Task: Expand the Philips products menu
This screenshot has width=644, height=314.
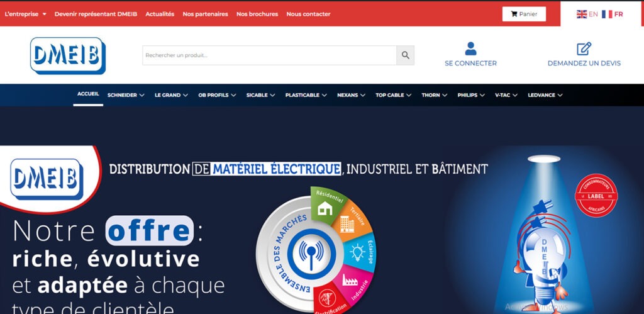Action: (x=471, y=95)
